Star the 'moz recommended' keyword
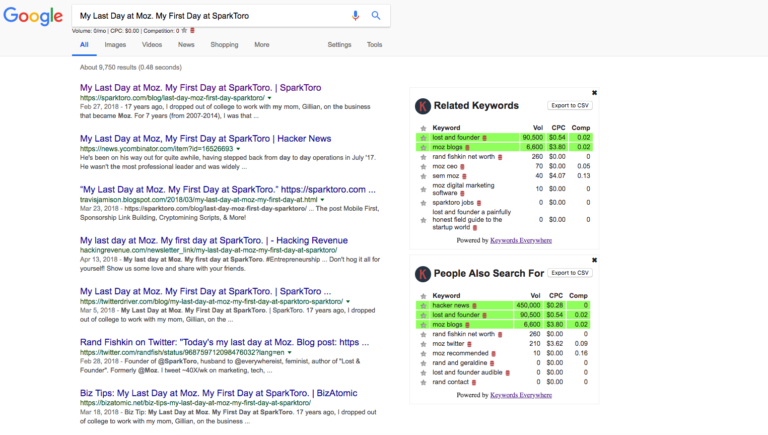 pos(423,354)
